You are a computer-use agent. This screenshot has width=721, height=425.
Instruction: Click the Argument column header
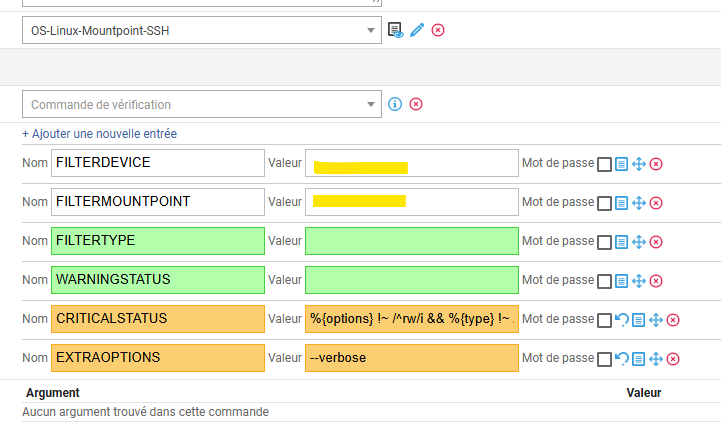[x=53, y=393]
